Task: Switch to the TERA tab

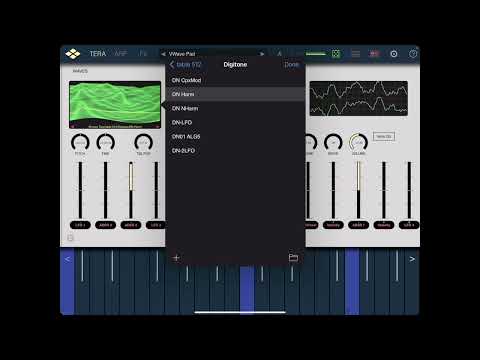Action: tap(97, 54)
